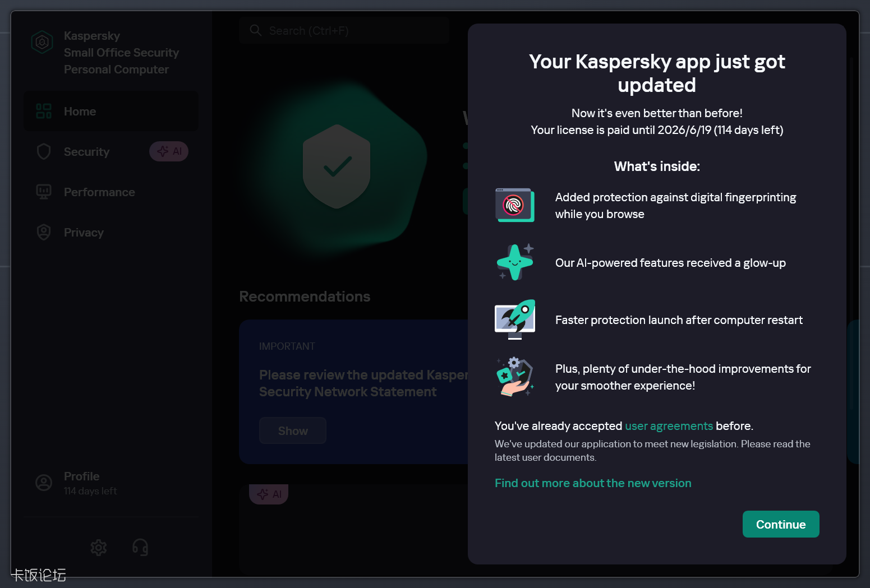
Task: Click the AI badge next to Security
Action: (x=169, y=151)
